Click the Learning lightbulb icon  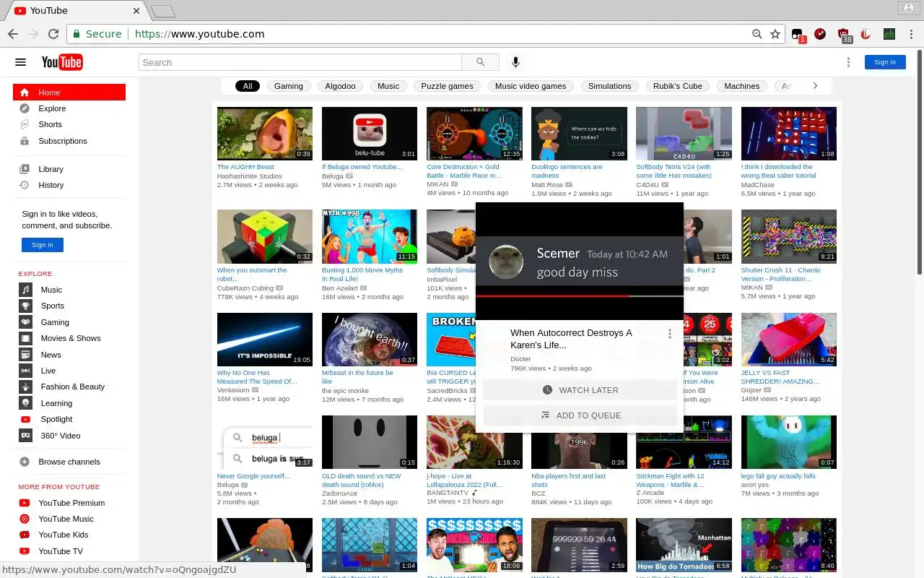[x=26, y=403]
